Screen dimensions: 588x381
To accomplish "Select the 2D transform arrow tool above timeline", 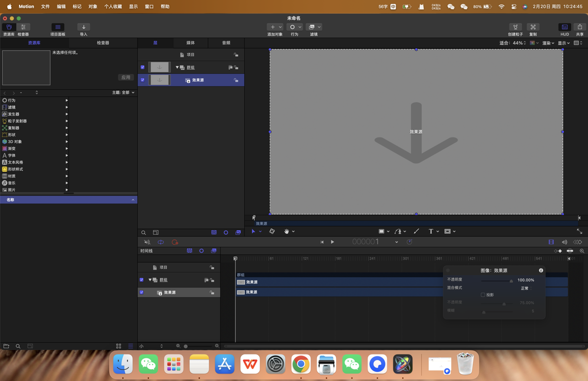I will tap(254, 231).
